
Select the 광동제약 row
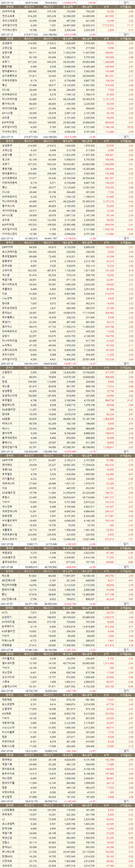[x=67, y=261]
